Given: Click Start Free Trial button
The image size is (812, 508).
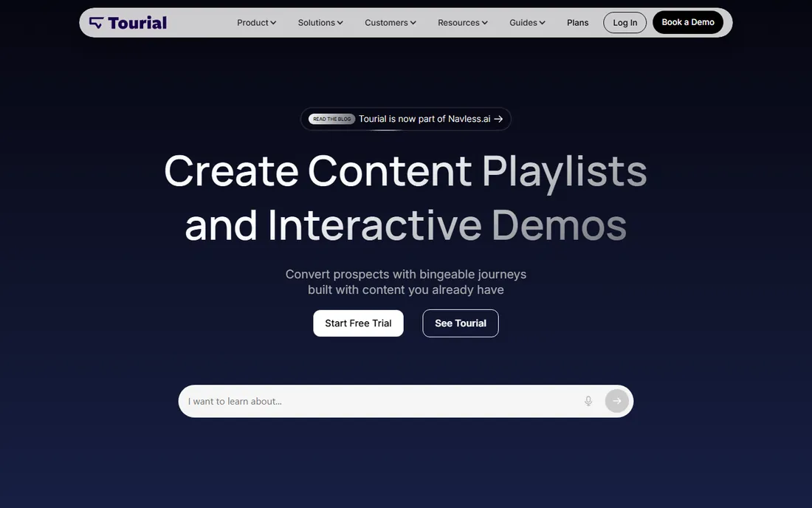Looking at the screenshot, I should [x=358, y=323].
